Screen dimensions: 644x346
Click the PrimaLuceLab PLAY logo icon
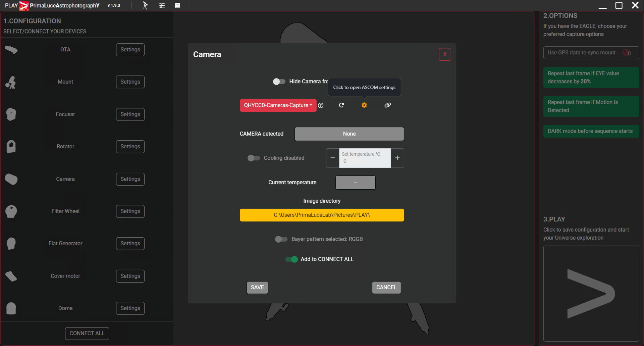coord(24,6)
